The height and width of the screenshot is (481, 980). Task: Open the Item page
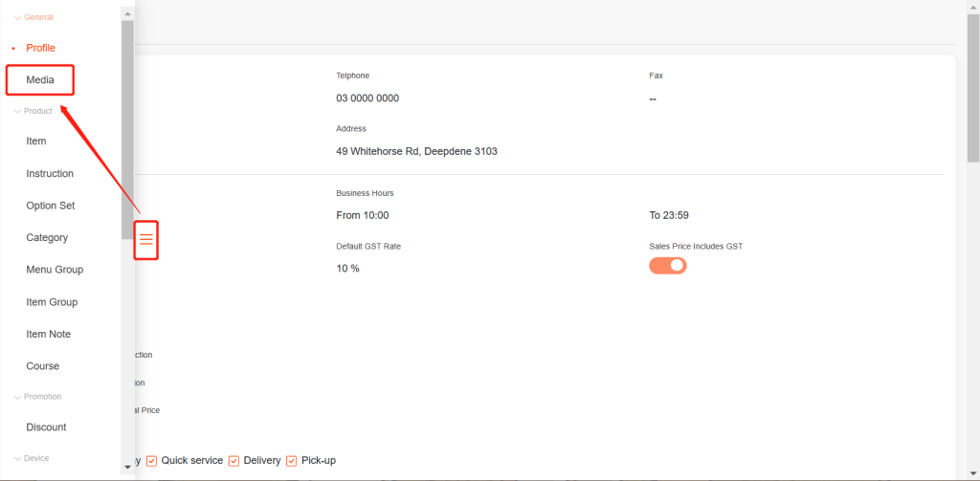[36, 142]
